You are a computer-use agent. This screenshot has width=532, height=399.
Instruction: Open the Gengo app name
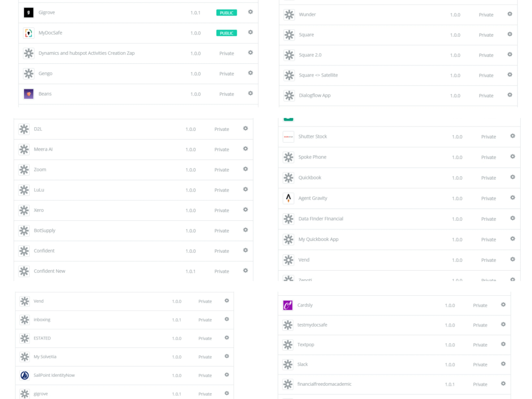[45, 73]
